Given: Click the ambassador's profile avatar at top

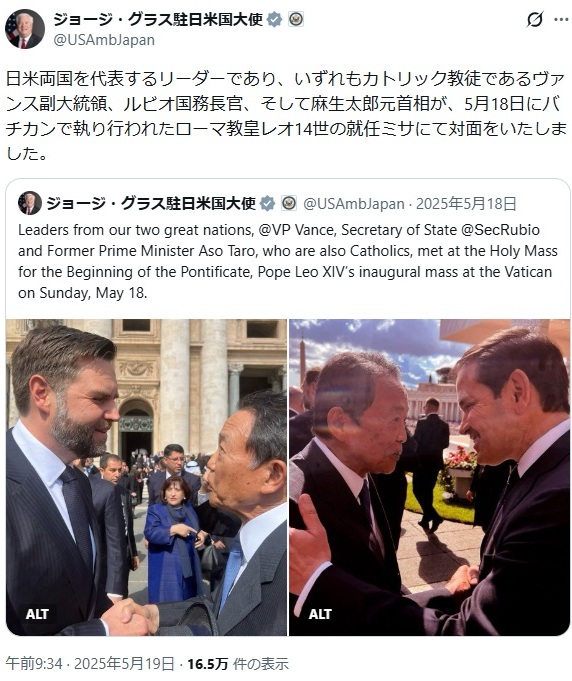Looking at the screenshot, I should (25, 29).
